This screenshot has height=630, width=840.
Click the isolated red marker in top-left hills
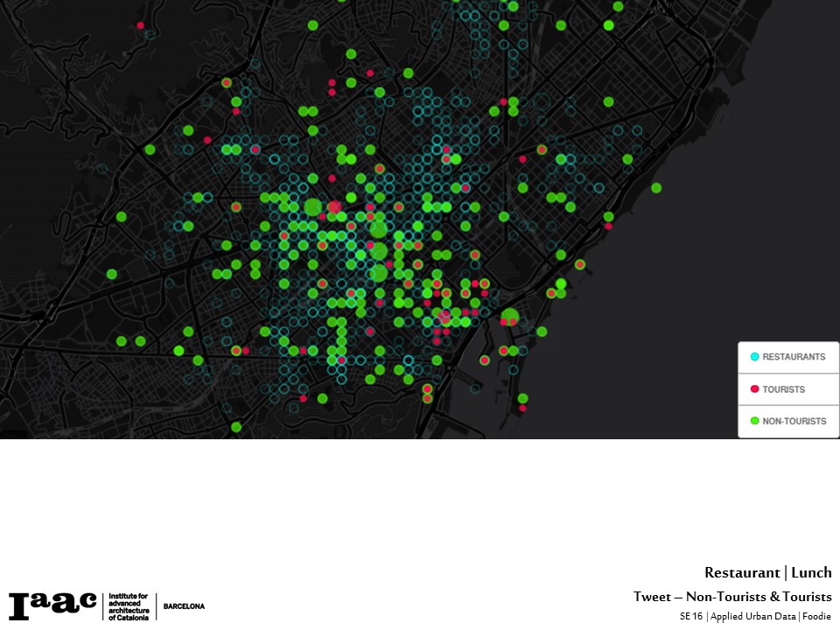(x=140, y=25)
